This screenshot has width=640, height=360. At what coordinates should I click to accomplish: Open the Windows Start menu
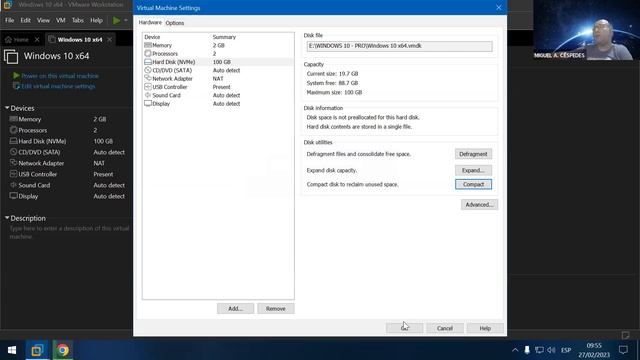[12, 350]
